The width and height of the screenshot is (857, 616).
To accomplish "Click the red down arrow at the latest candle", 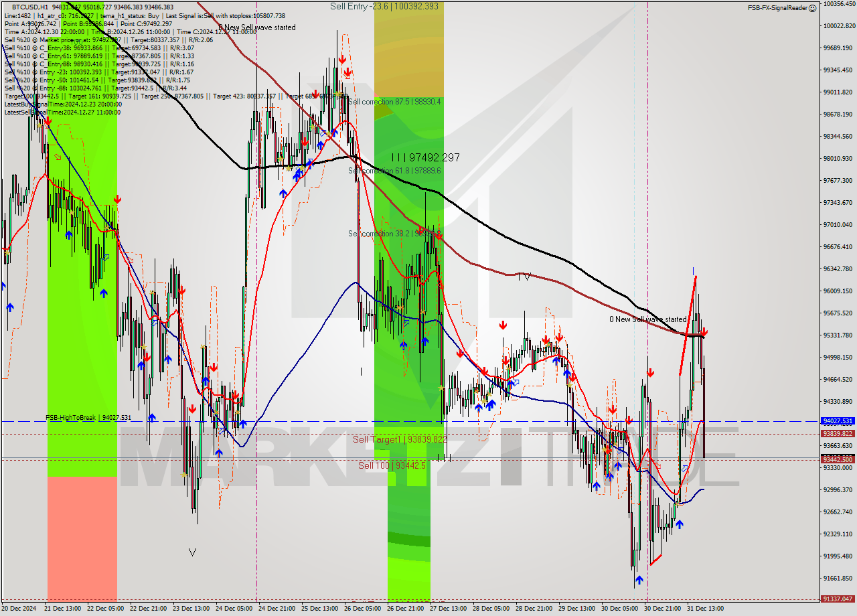I will pos(704,331).
